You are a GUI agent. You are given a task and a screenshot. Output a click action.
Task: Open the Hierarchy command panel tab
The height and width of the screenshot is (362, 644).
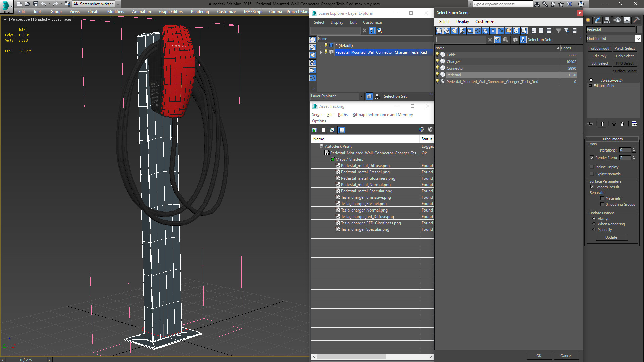607,20
